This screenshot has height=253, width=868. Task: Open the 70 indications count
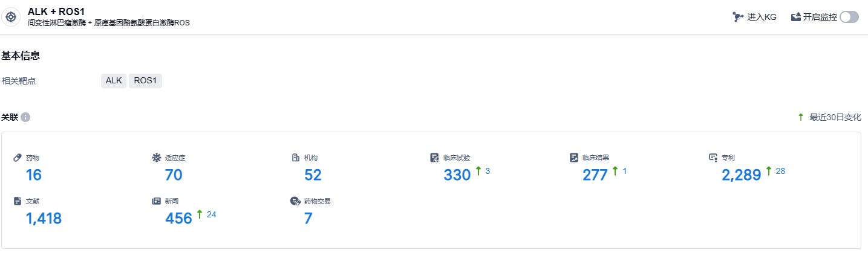(174, 175)
